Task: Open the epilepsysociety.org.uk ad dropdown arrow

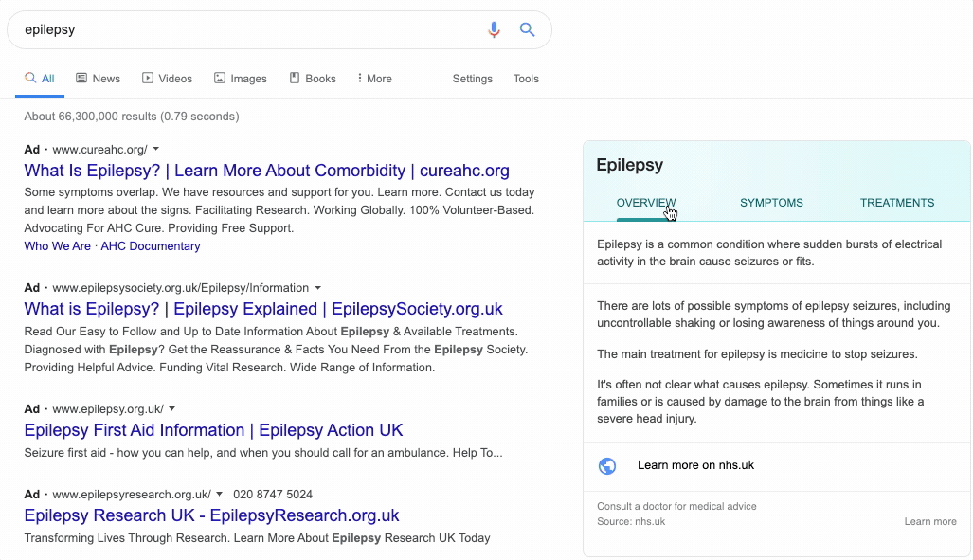Action: 318,287
